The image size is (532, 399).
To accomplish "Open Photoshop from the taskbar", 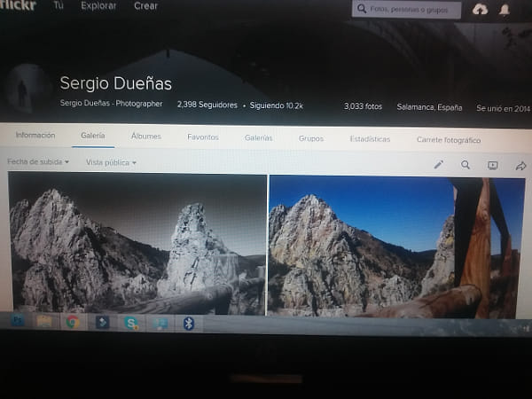I will click(x=18, y=320).
